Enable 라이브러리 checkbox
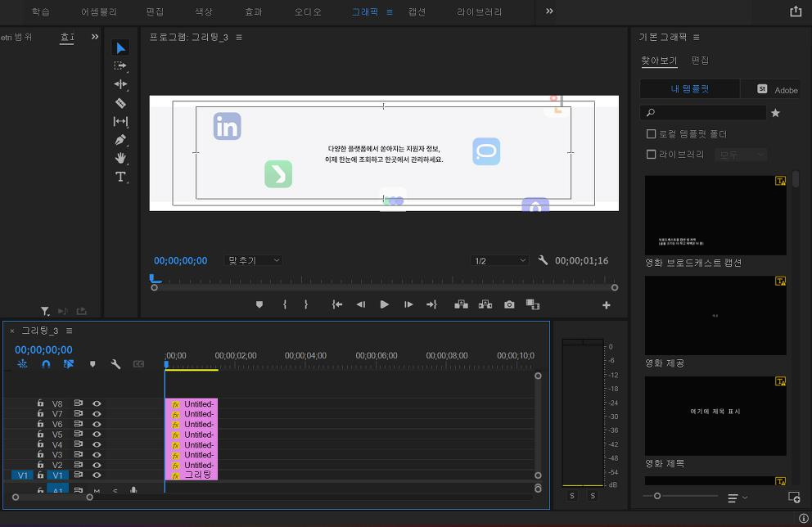The image size is (812, 527). 651,155
